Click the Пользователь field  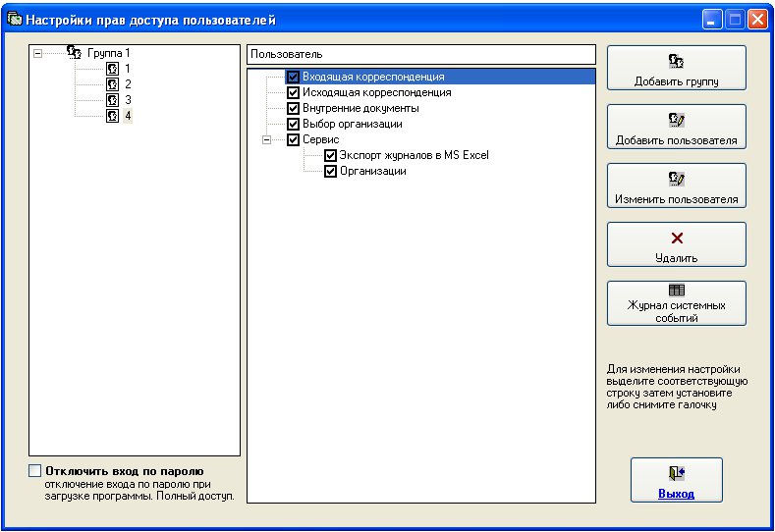point(421,54)
